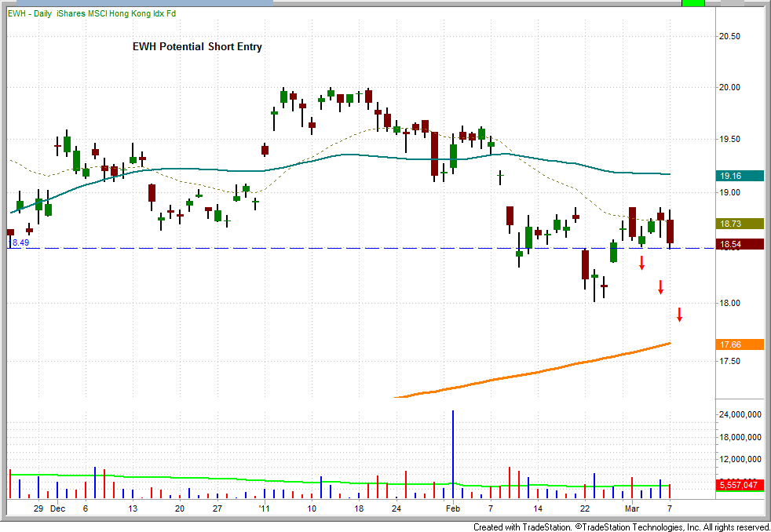
Task: Click the 'Created with TradeStation' copyright footer
Action: tap(622, 527)
